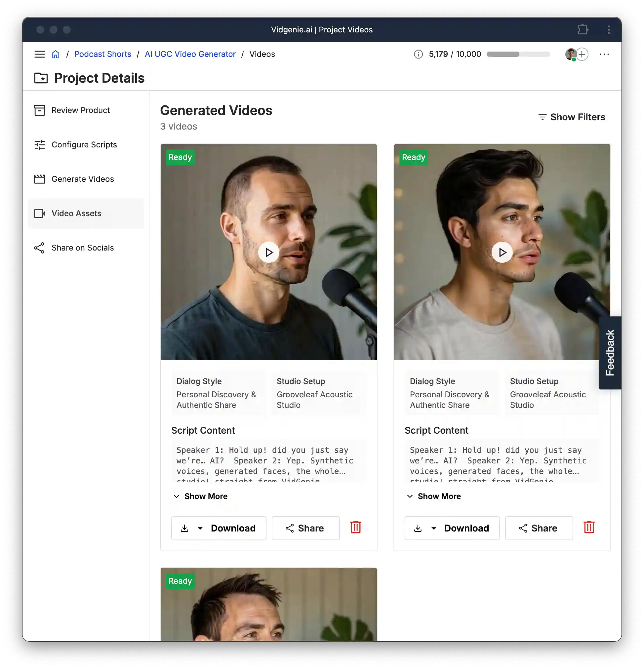The width and height of the screenshot is (644, 669).
Task: Click second video's script content text
Action: [x=502, y=461]
